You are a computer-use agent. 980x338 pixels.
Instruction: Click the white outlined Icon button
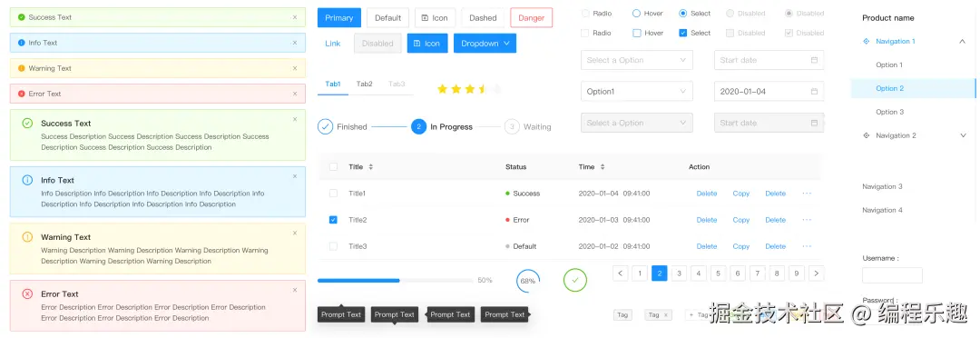(x=436, y=17)
